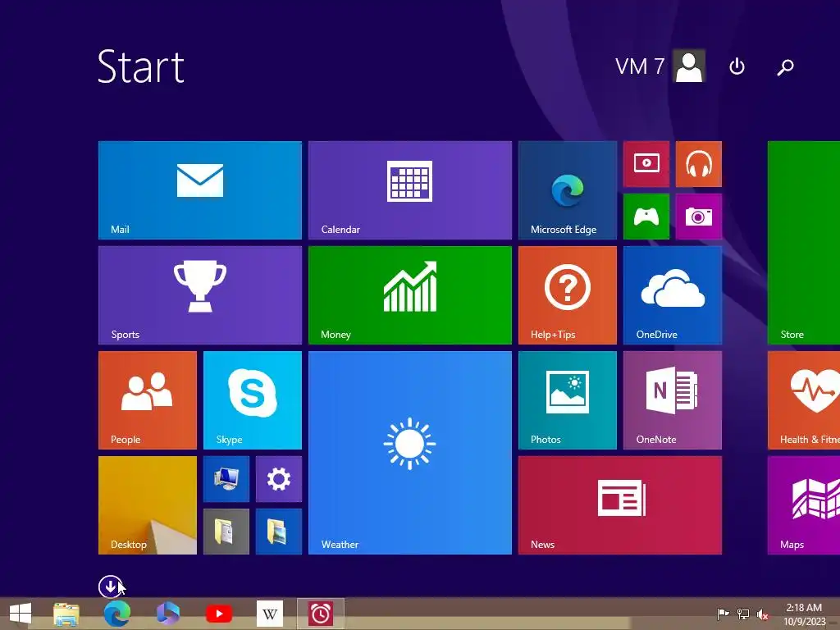
Task: Open File Explorer from taskbar
Action: coord(66,614)
